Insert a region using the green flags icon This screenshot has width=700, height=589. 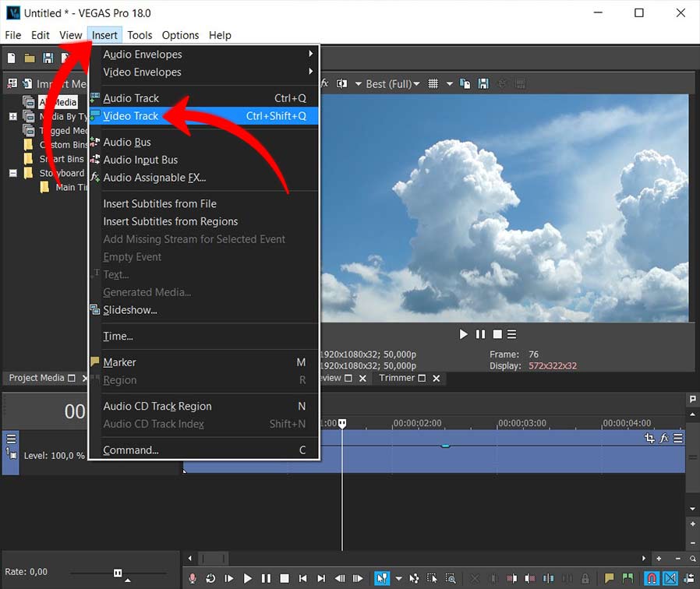[x=628, y=579]
